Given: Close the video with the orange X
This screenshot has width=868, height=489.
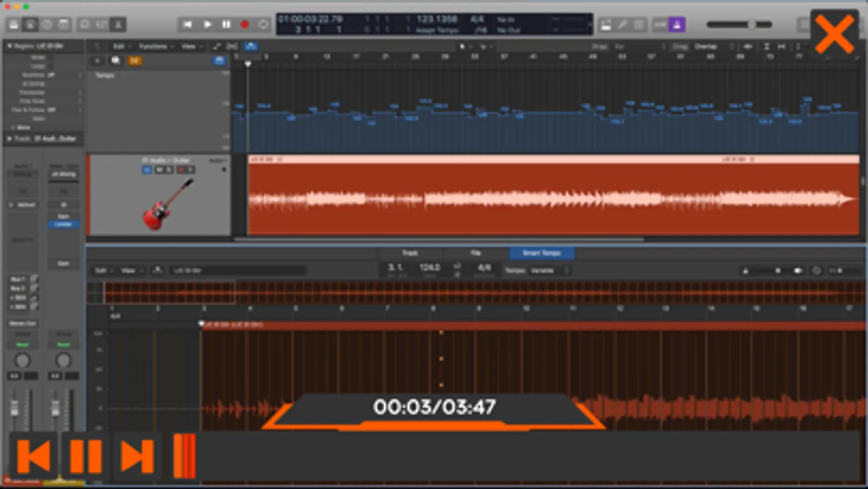Looking at the screenshot, I should pyautogui.click(x=834, y=34).
